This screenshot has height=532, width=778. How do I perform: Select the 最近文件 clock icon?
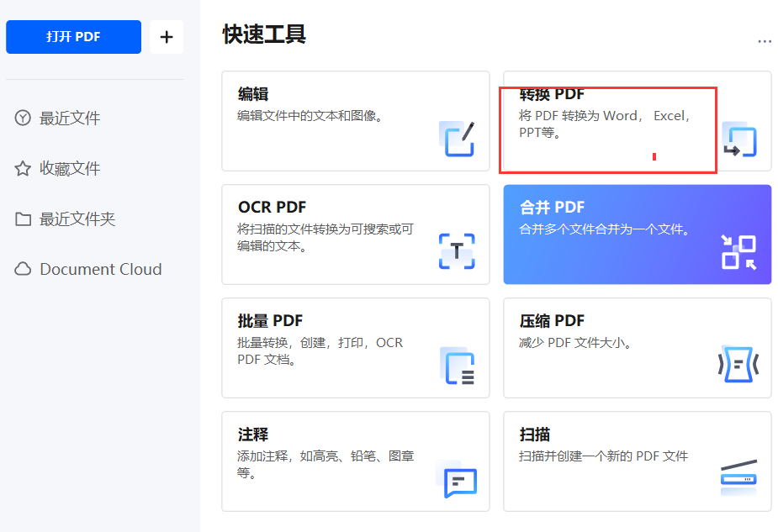[20, 118]
